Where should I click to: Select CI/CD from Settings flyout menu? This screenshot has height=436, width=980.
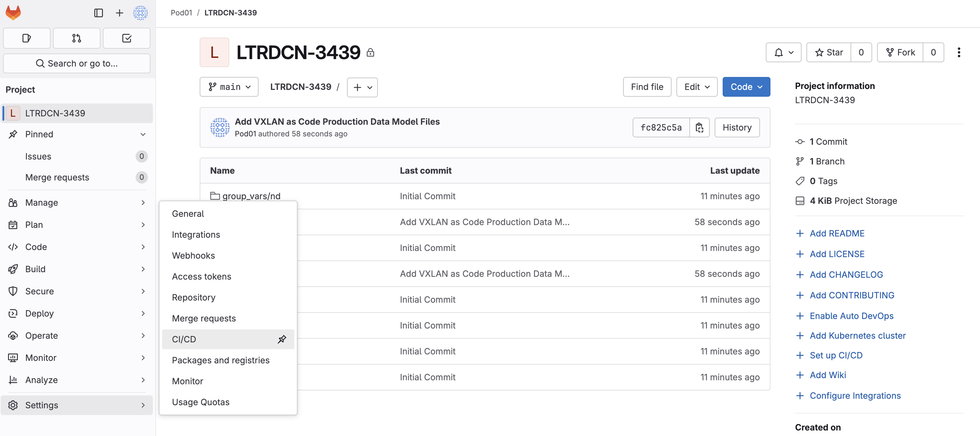tap(184, 339)
